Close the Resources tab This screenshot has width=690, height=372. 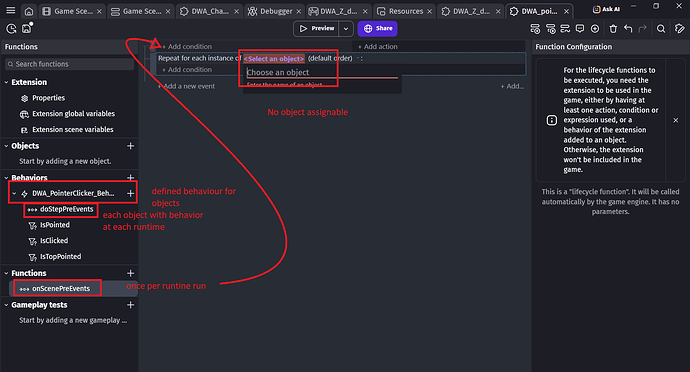coord(429,11)
